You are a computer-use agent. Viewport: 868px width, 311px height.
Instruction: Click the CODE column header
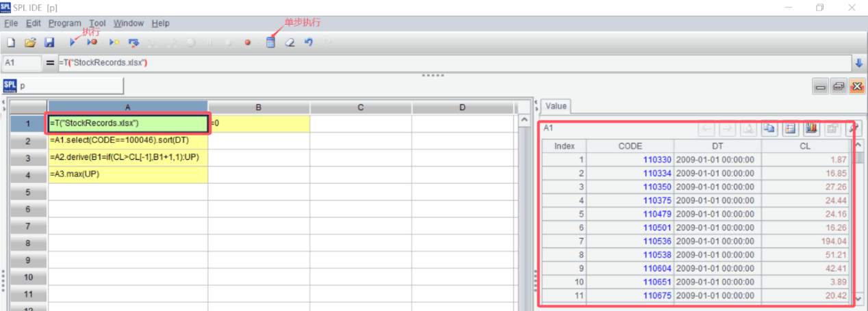tap(630, 146)
